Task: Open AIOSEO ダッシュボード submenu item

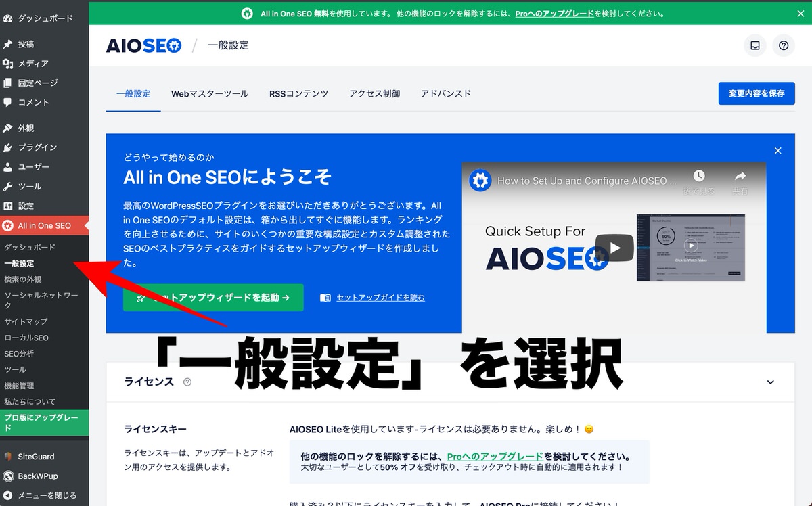Action: pos(30,248)
